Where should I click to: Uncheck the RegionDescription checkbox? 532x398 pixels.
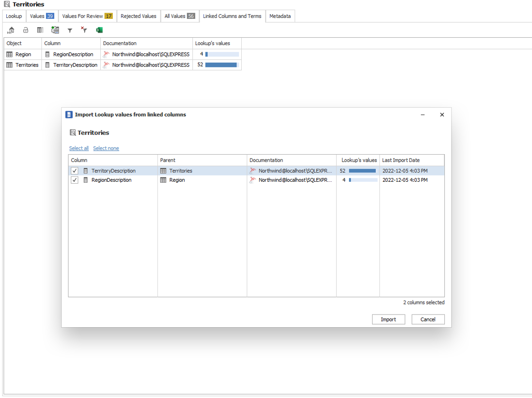tap(75, 180)
